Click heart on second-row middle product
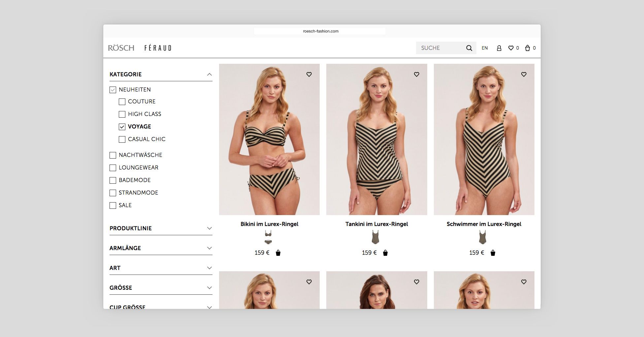644x337 pixels. [x=416, y=282]
